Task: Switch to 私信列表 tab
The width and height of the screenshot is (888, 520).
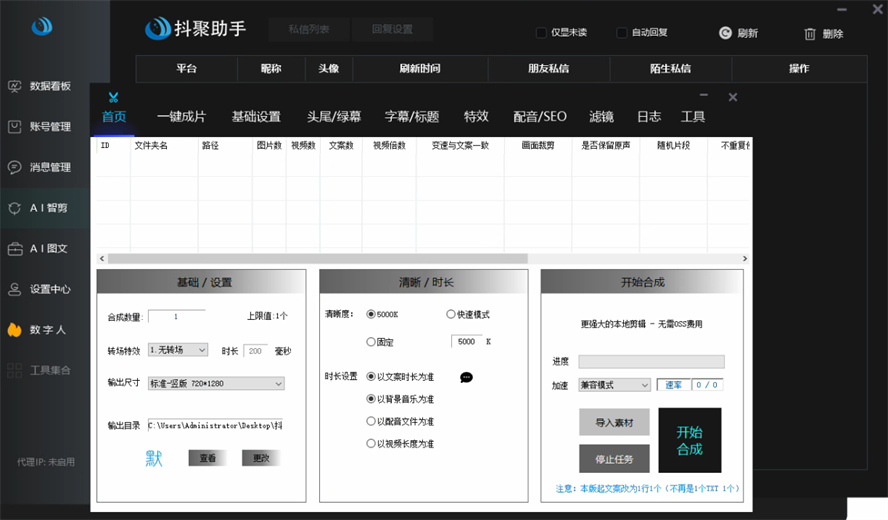Action: point(309,29)
